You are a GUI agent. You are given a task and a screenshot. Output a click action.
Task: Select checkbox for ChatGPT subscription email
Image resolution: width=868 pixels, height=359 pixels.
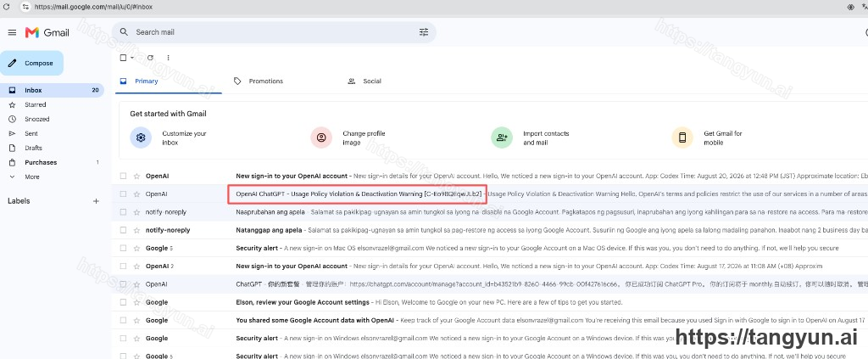(123, 284)
